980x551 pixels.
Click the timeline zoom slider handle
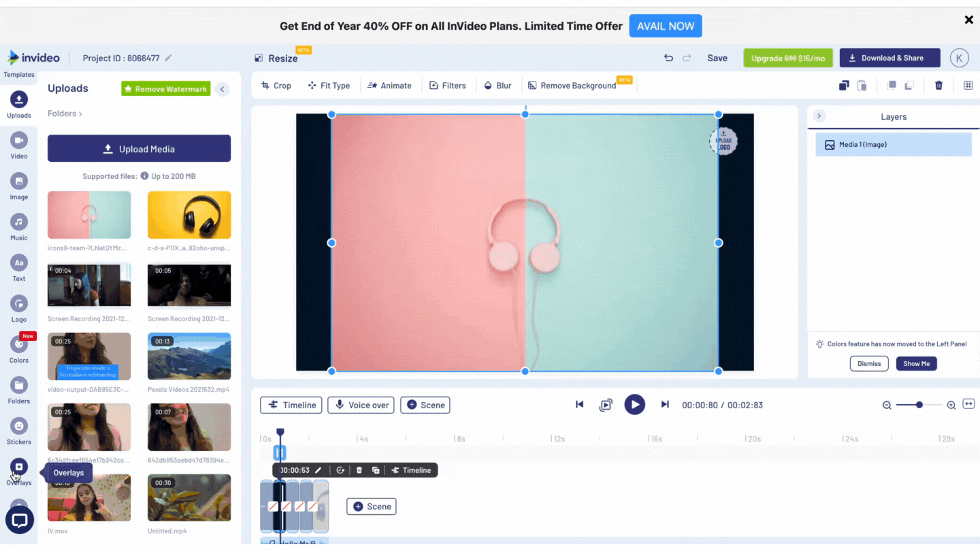(919, 405)
